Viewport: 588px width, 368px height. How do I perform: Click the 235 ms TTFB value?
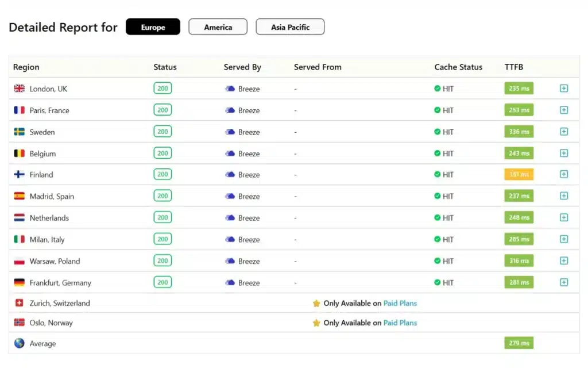[x=519, y=88]
